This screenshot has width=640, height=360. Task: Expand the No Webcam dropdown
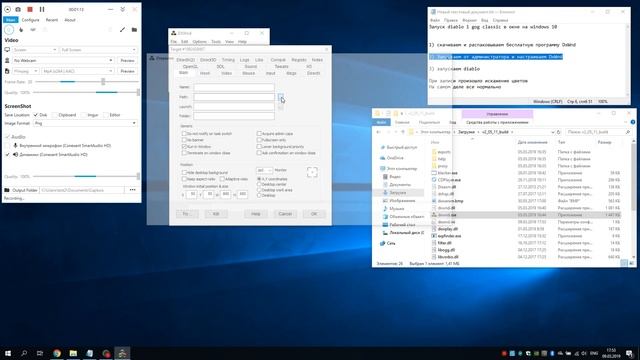63,60
